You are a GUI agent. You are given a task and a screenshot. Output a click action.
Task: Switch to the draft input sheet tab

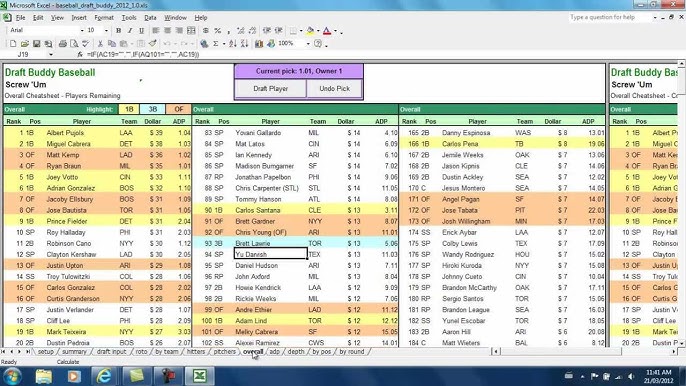click(x=111, y=351)
